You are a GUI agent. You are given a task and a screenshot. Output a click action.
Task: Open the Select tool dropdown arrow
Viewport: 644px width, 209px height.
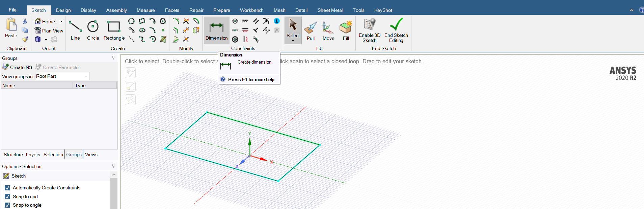[293, 41]
